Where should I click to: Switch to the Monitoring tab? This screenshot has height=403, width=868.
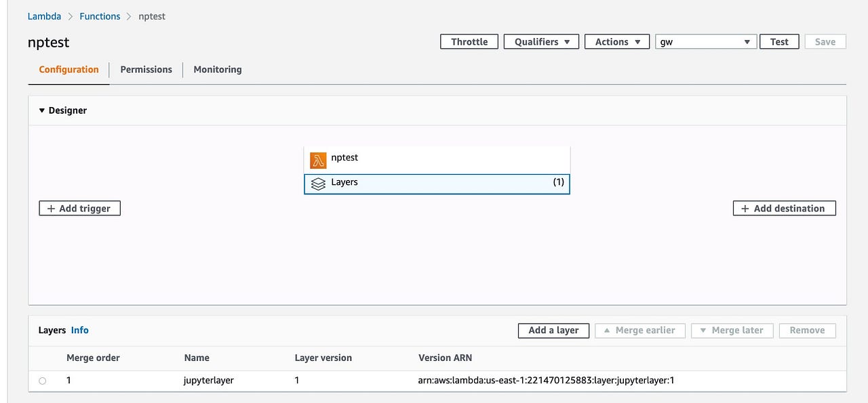coord(217,69)
